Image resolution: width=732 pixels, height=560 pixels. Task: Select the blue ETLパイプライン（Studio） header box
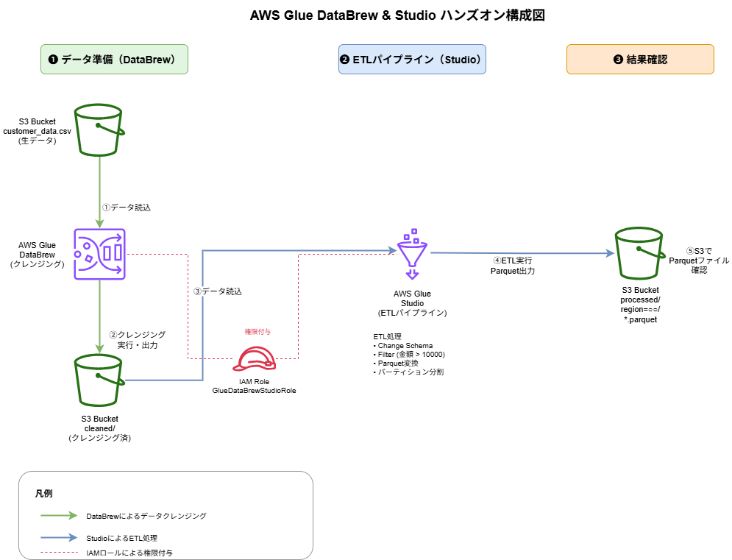click(x=412, y=60)
